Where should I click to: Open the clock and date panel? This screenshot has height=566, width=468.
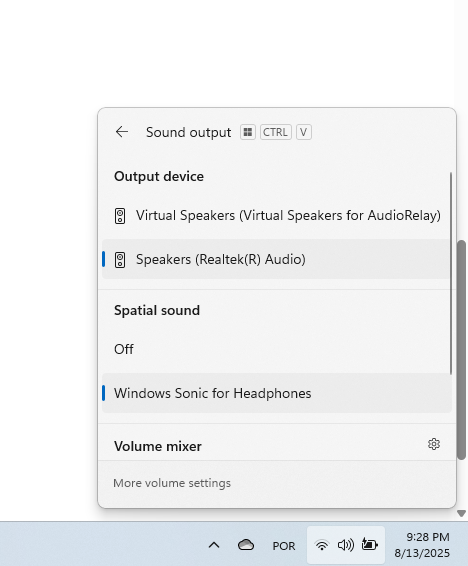pyautogui.click(x=422, y=545)
